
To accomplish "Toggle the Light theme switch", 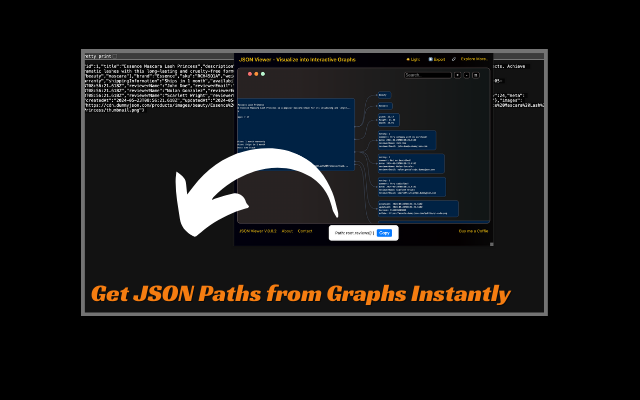I will tap(413, 60).
